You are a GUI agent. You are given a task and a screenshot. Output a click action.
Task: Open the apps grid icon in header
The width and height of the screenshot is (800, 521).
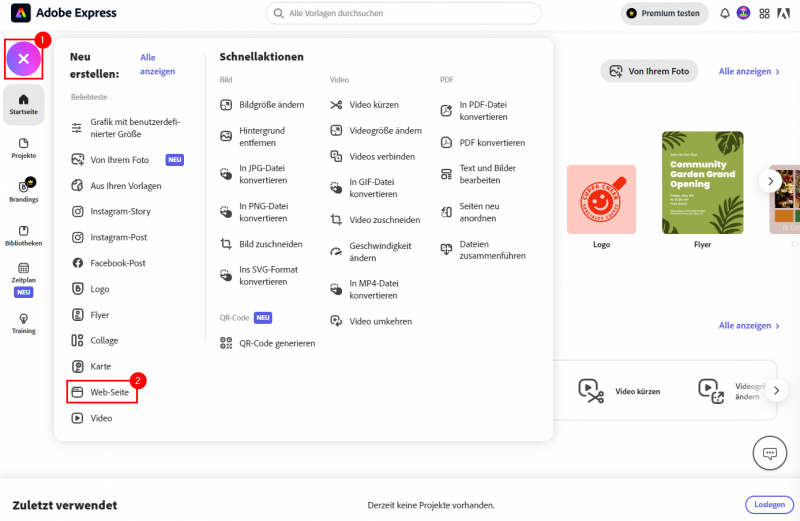pos(764,13)
